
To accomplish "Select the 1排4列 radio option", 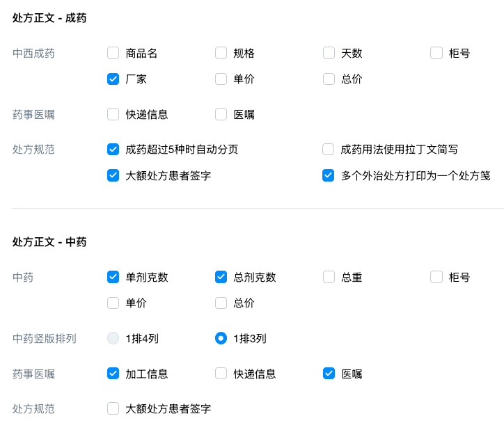I will tap(113, 339).
